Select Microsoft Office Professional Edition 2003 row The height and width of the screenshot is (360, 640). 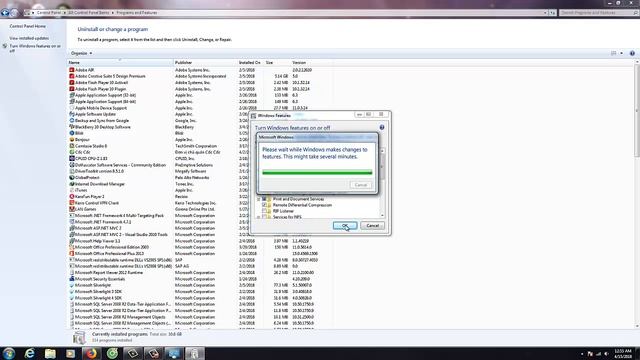coord(200,247)
